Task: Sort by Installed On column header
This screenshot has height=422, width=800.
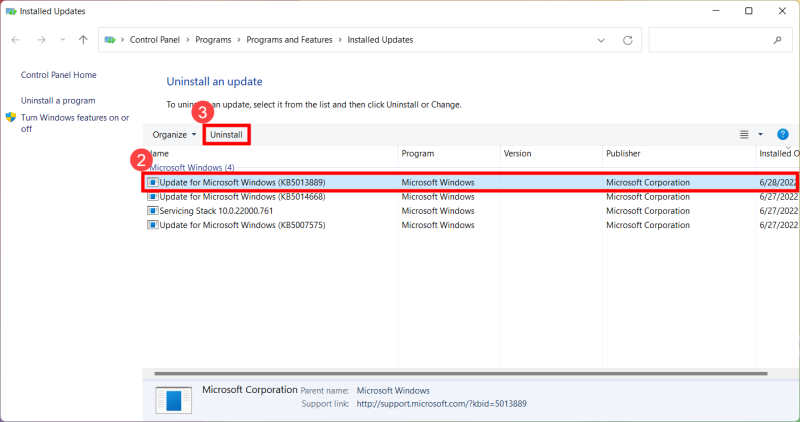Action: pos(778,154)
